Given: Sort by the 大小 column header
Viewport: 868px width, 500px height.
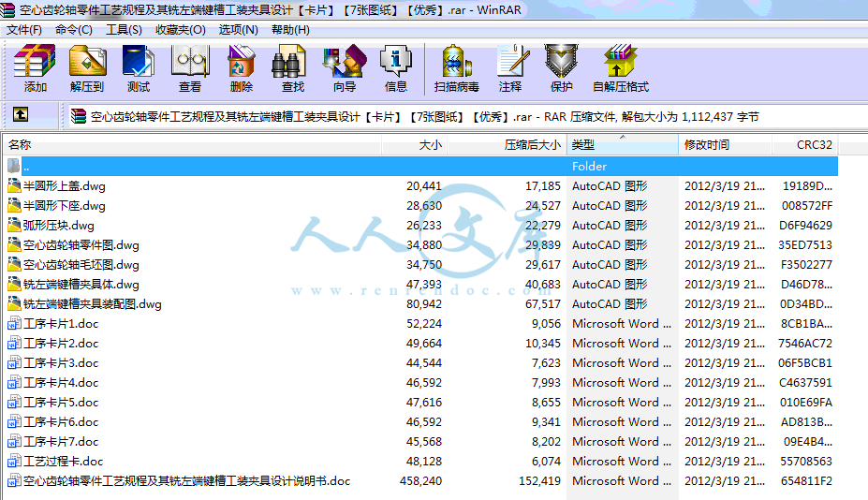Looking at the screenshot, I should tap(415, 144).
